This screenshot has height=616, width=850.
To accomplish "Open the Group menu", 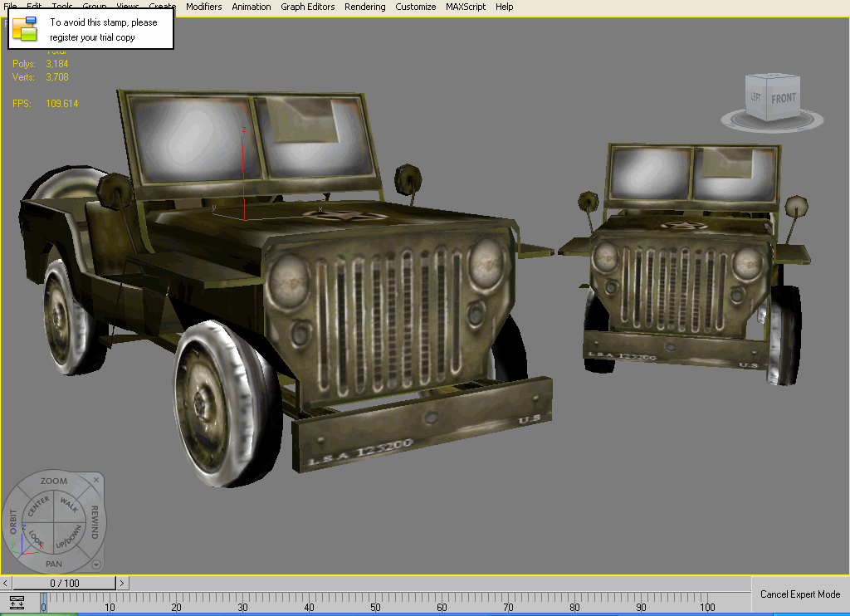I will coord(95,6).
